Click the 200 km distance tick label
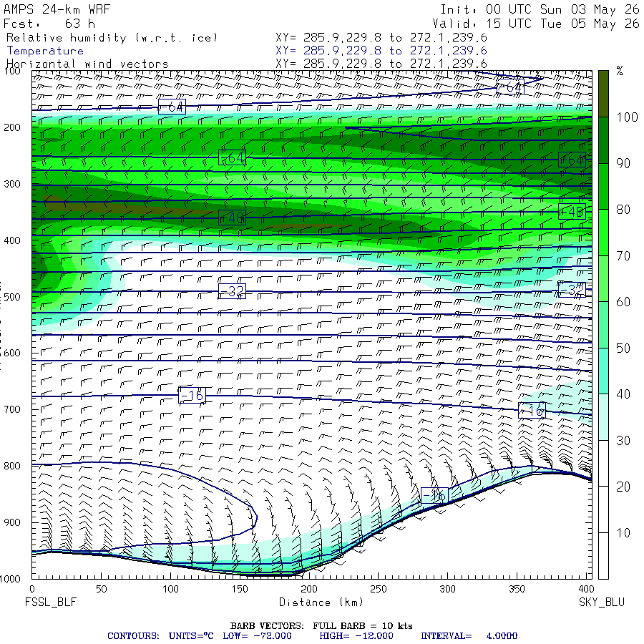The width and height of the screenshot is (644, 644). (x=309, y=589)
